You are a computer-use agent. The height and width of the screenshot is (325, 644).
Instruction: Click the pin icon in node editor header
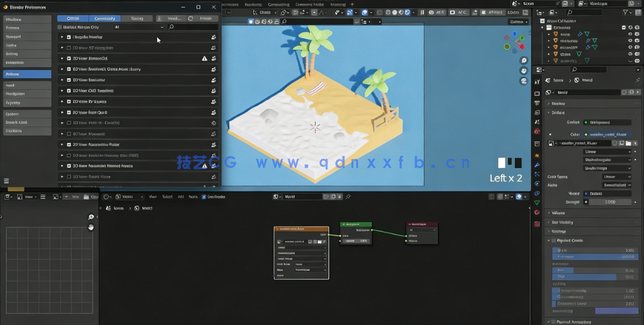(x=348, y=197)
